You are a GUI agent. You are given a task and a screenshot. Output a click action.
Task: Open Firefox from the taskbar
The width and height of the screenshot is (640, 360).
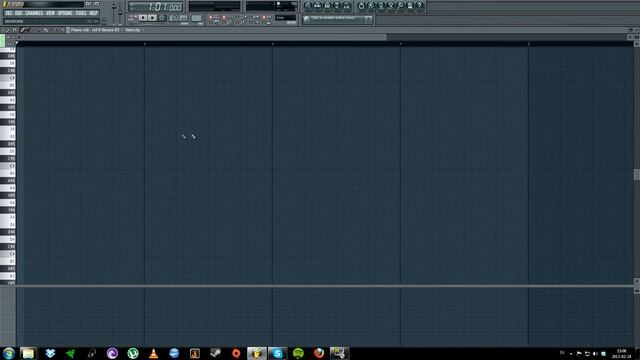[x=319, y=353]
